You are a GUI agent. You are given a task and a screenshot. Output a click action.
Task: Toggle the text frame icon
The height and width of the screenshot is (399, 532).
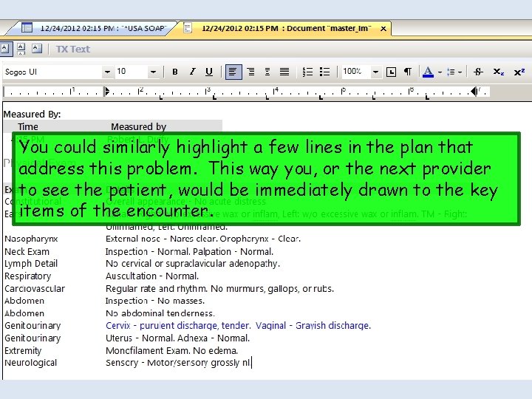(x=391, y=72)
